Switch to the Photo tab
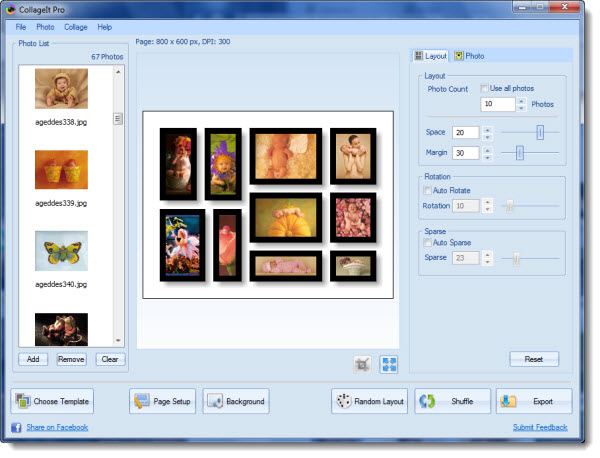 (469, 56)
